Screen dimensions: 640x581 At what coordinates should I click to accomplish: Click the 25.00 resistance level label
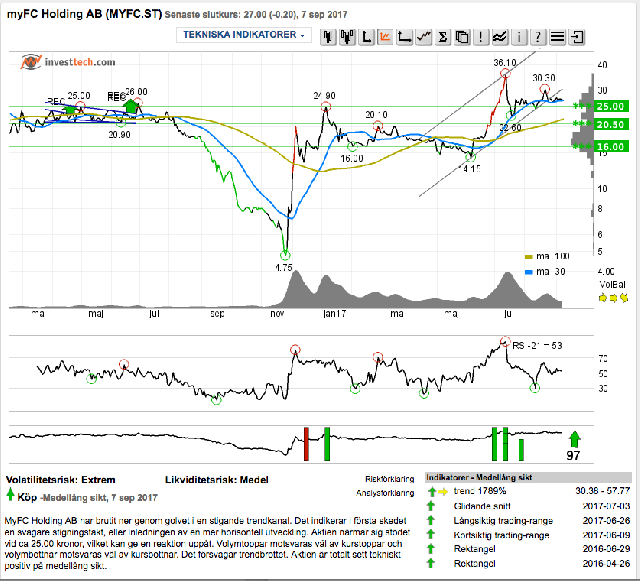[x=611, y=107]
